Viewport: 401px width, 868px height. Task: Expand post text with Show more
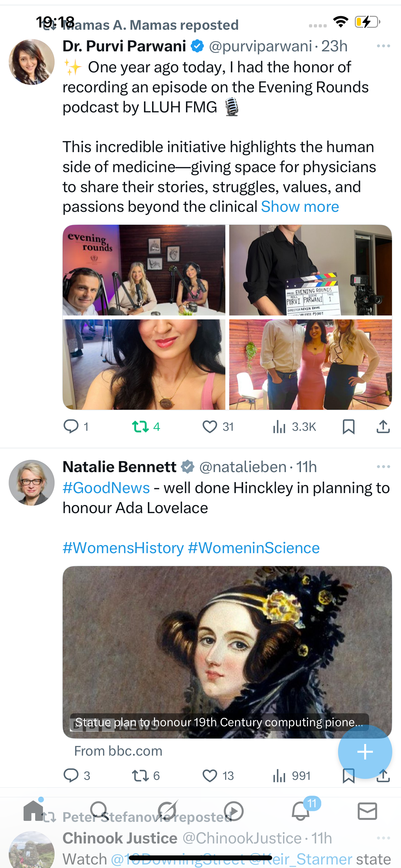tap(300, 207)
